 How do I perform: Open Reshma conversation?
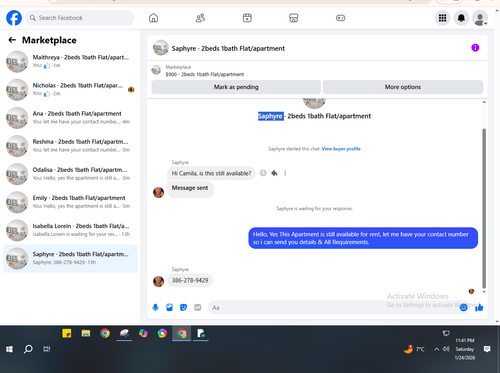pyautogui.click(x=70, y=146)
